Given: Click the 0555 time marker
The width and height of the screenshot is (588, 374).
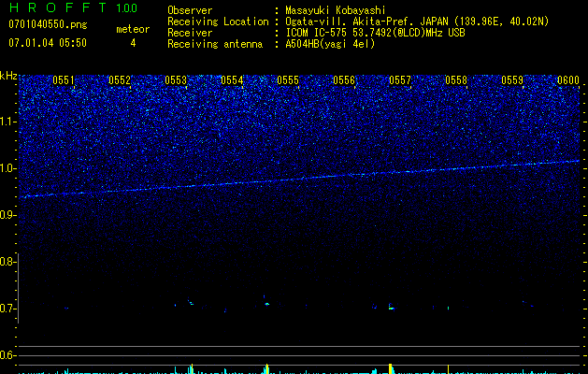Looking at the screenshot, I should tap(288, 80).
